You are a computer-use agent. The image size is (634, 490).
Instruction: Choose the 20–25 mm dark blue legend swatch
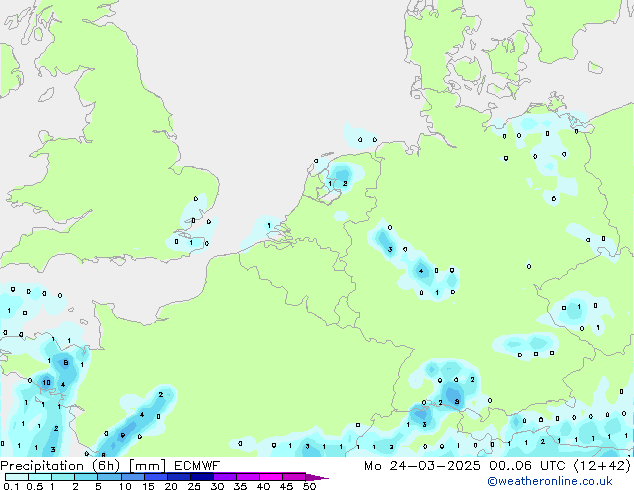[178, 477]
